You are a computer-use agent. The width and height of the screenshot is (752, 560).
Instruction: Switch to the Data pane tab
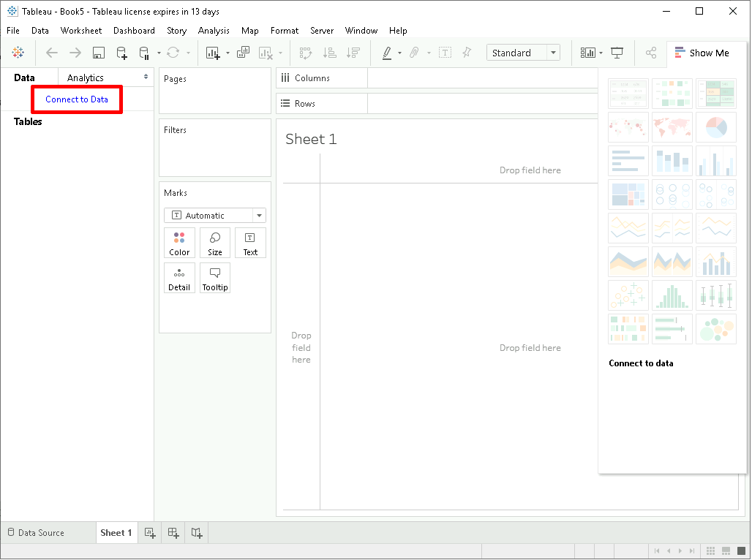coord(24,77)
